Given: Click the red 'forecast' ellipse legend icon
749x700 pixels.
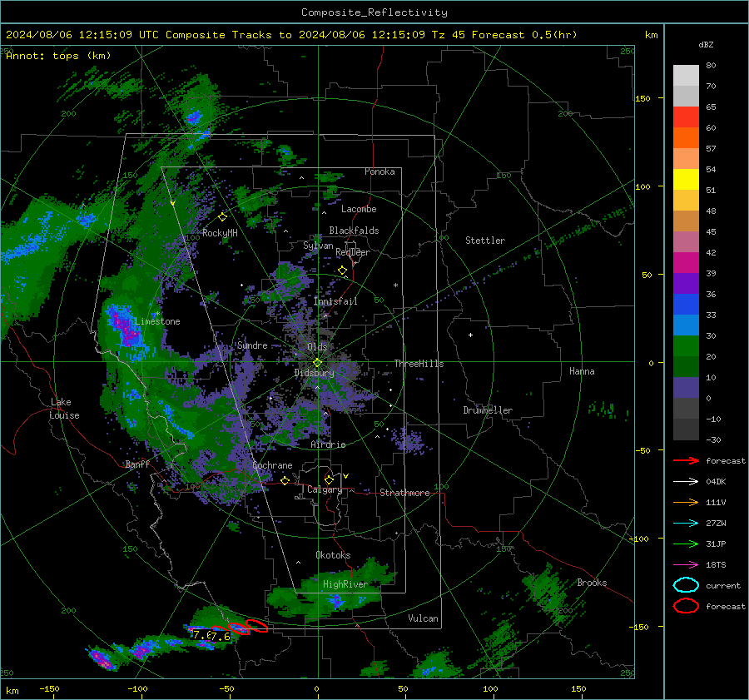Looking at the screenshot, I should tap(686, 606).
